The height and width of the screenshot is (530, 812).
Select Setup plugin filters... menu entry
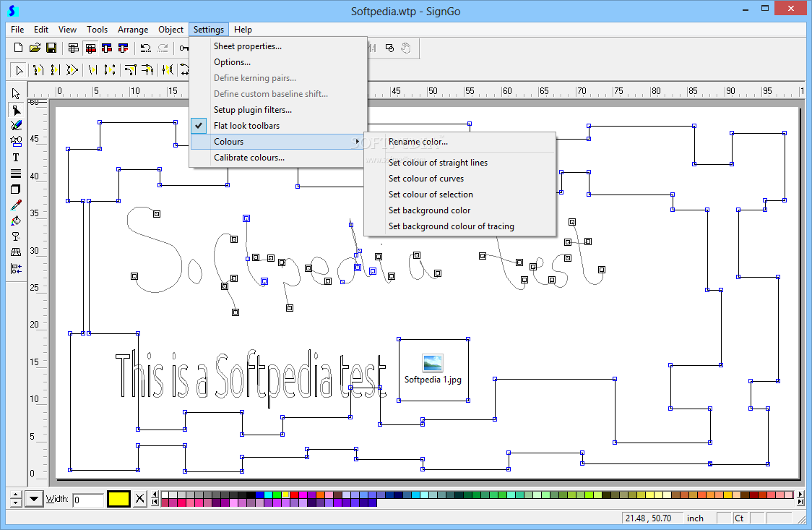(x=279, y=110)
